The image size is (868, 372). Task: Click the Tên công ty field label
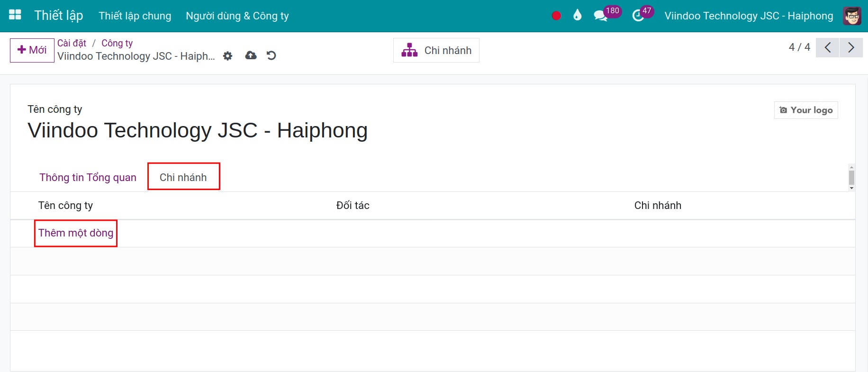tap(55, 109)
